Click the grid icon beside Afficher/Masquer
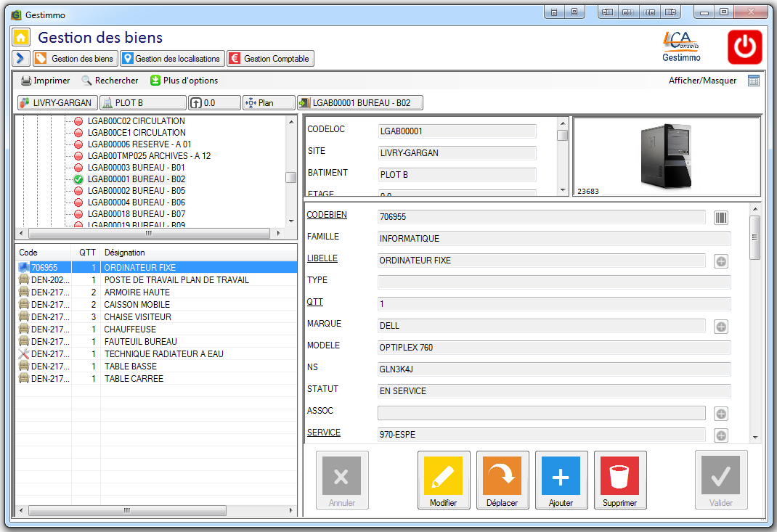 (754, 81)
